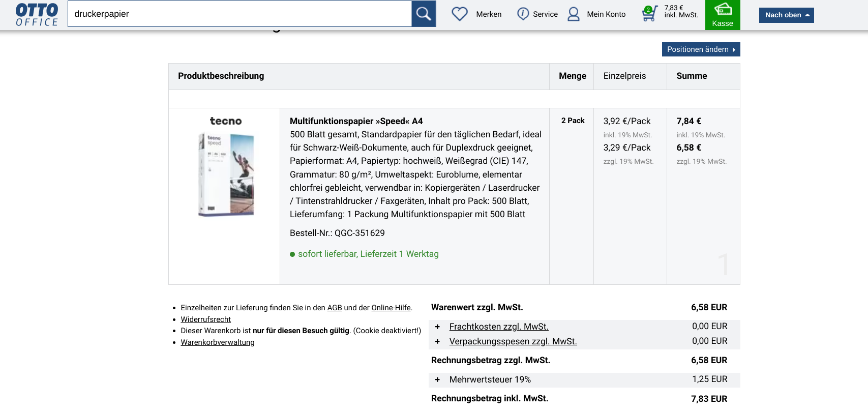Expand Mehrwertsteuer 19% plus sign
Screen dimensions: 868x412
[x=437, y=379]
